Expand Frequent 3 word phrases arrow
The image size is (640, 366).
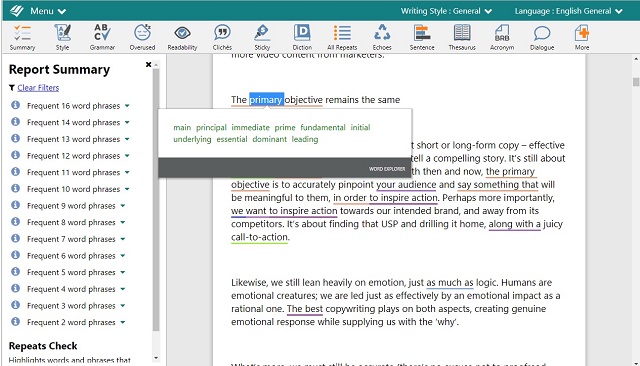pyautogui.click(x=123, y=306)
